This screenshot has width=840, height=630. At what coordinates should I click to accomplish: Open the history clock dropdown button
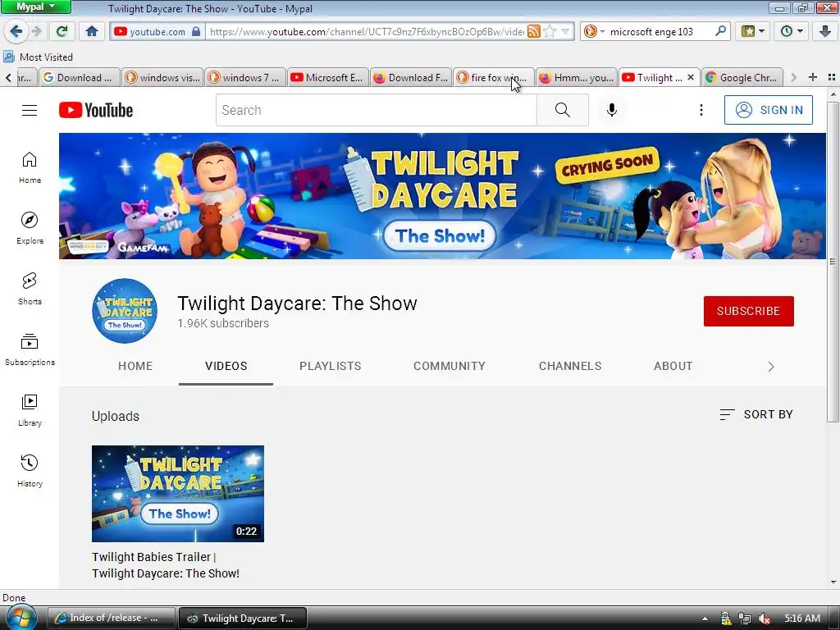point(792,31)
